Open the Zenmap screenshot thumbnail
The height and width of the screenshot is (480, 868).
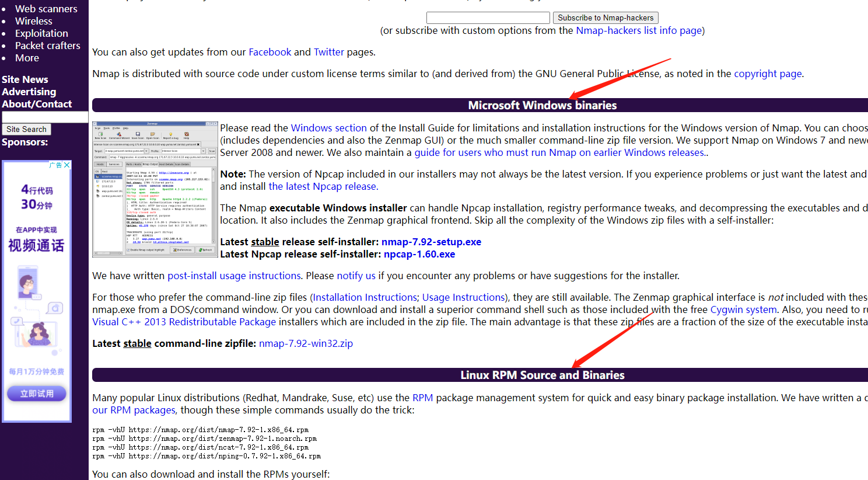point(155,189)
